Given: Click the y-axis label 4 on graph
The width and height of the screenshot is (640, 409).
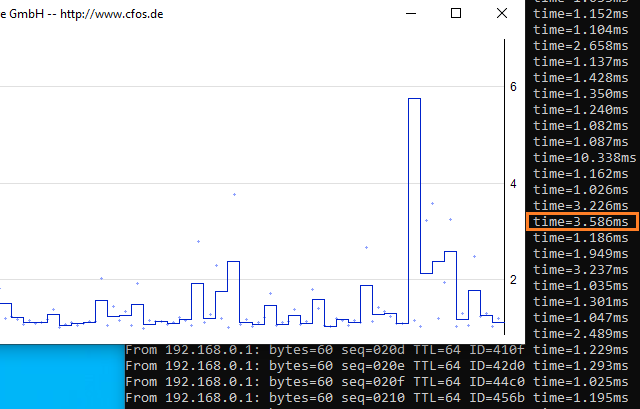Looking at the screenshot, I should (x=513, y=184).
